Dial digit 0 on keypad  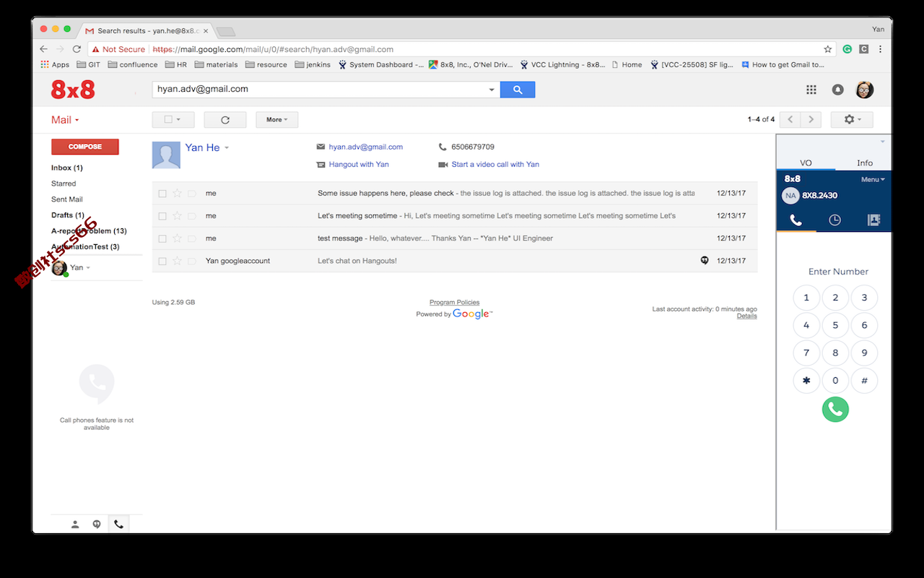[x=835, y=381]
